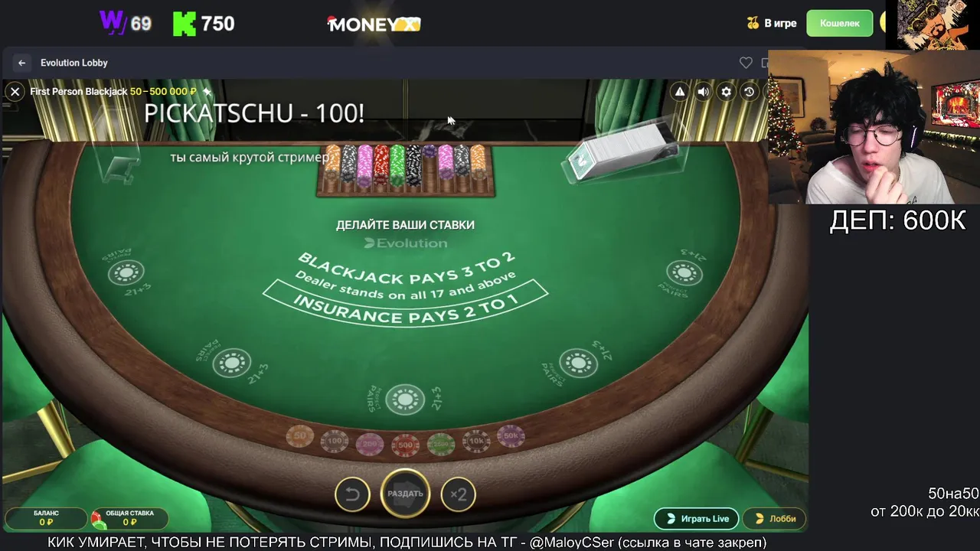Screen dimensions: 980x551
Task: Place bet on center seat spot
Action: click(x=405, y=399)
